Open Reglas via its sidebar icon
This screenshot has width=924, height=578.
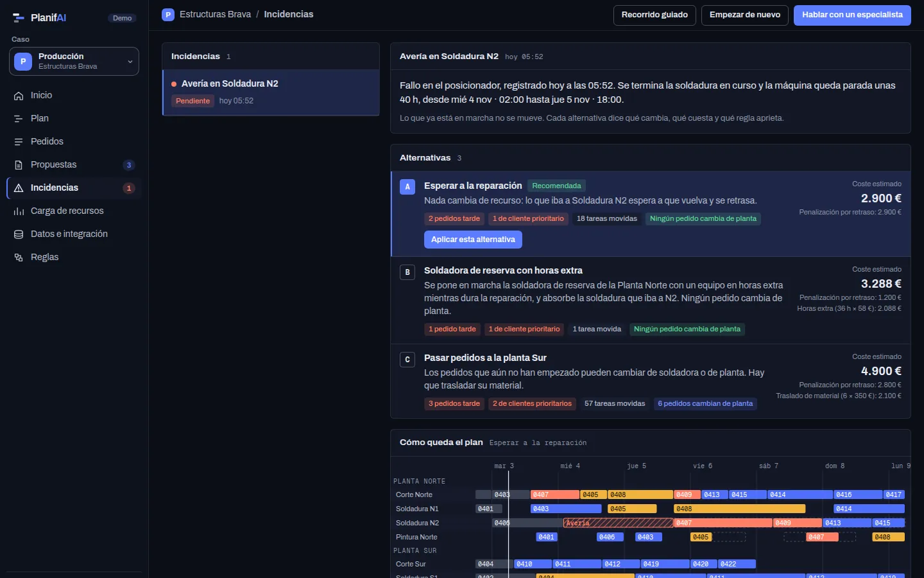coord(19,257)
